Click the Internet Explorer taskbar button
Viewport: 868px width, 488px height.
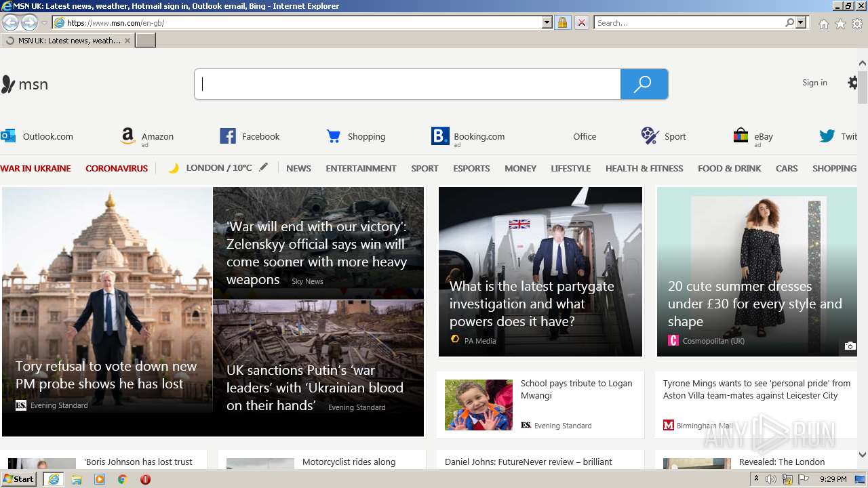[53, 479]
